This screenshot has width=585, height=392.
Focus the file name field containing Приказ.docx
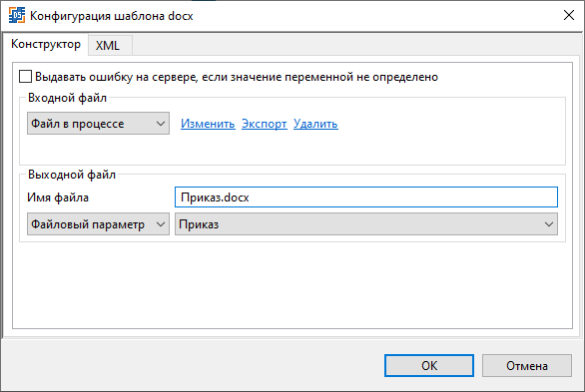[x=366, y=197]
